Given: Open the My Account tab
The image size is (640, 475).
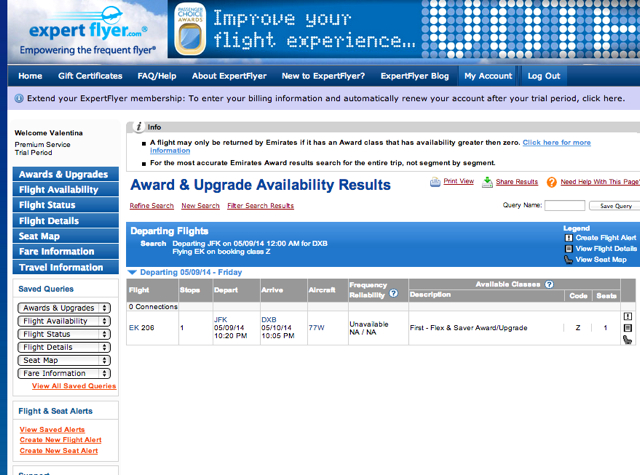Looking at the screenshot, I should (488, 76).
